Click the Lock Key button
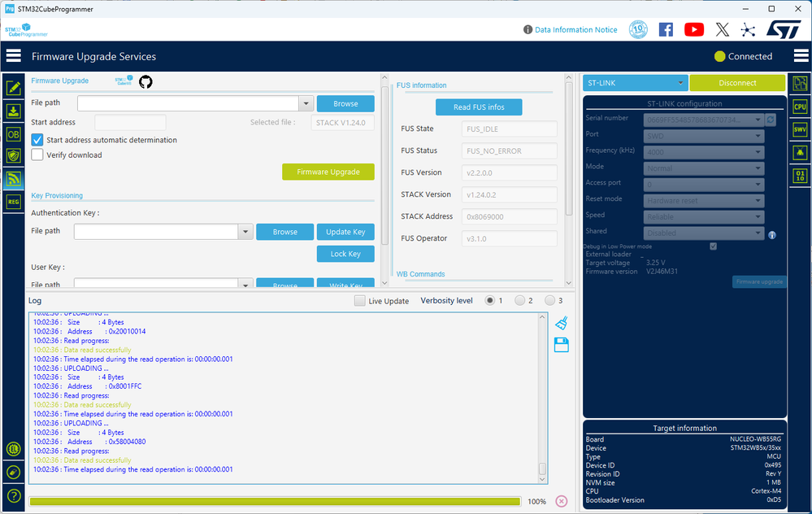Screen dimensions: 812x514 point(345,254)
